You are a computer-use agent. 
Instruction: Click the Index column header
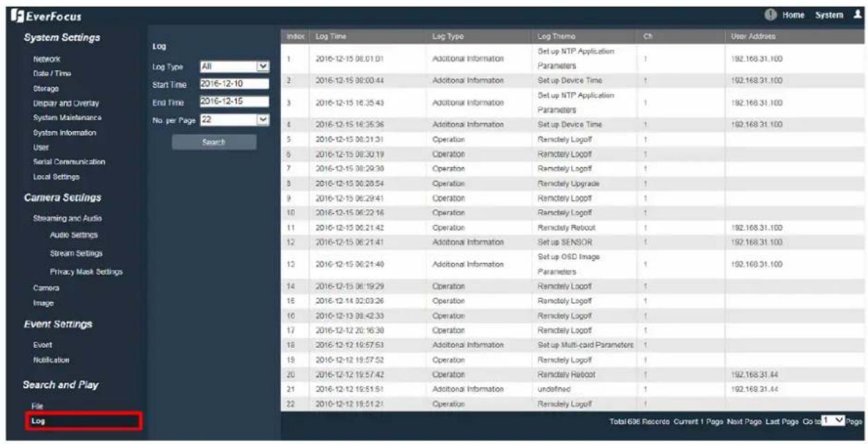tap(295, 35)
